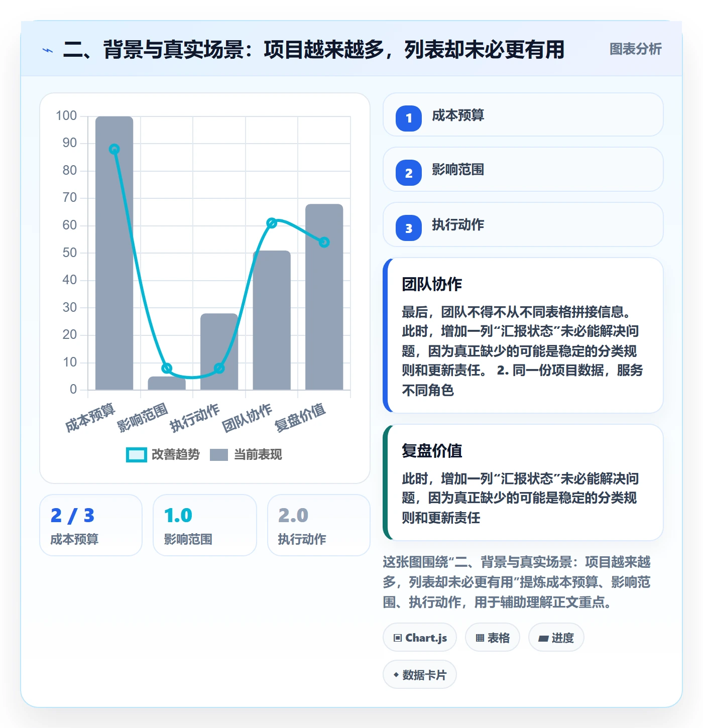Click the 图表分析 label in header

pos(635,49)
